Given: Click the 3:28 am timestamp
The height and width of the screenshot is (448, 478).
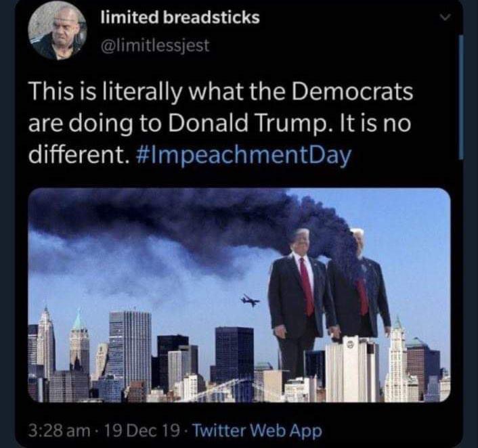Looking at the screenshot, I should pos(60,430).
